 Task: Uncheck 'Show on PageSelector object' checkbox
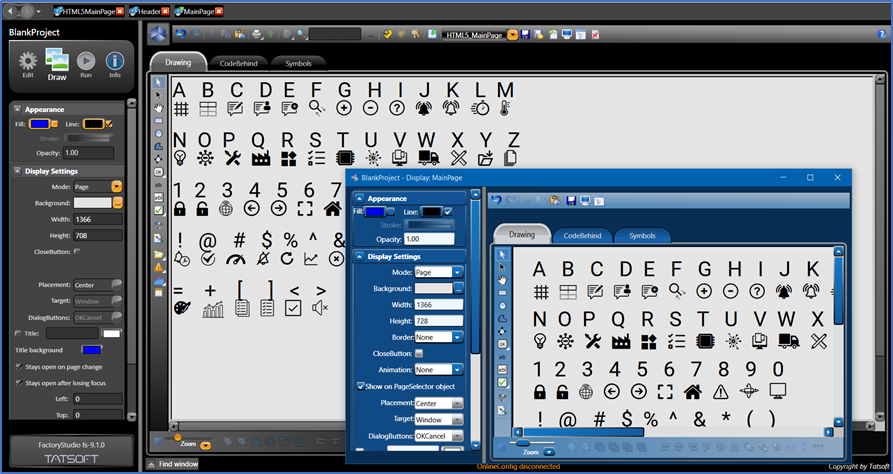(361, 385)
